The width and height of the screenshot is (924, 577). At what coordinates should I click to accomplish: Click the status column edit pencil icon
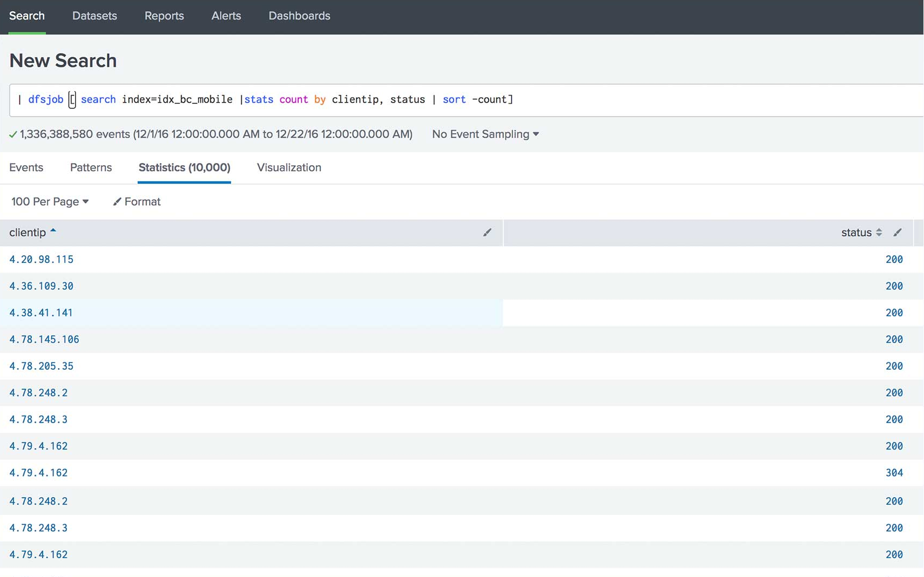tap(898, 233)
